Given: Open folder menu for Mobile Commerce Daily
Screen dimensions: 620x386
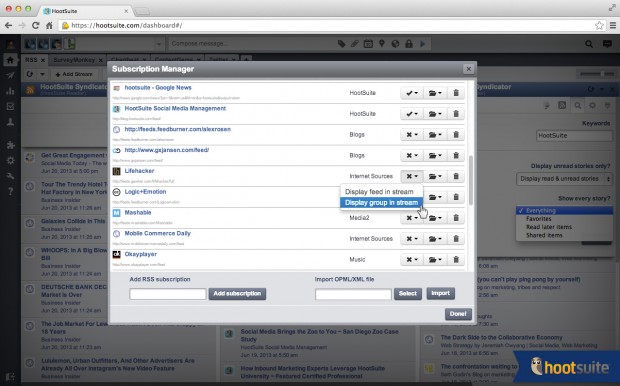Looking at the screenshot, I should [x=435, y=239].
